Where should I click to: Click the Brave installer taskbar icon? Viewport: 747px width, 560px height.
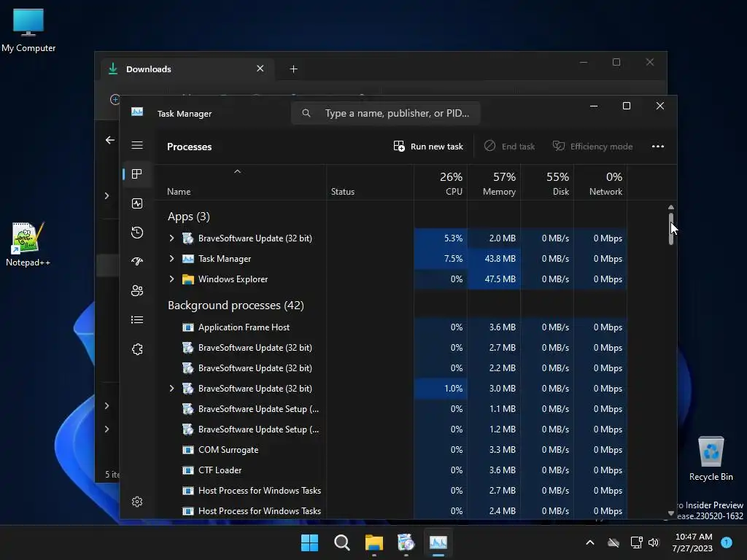point(406,542)
